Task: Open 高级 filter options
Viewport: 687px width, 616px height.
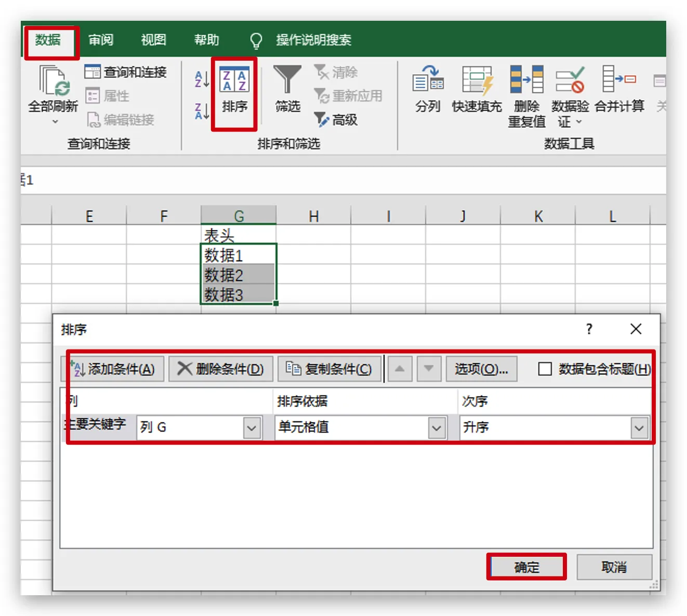Action: (x=336, y=120)
